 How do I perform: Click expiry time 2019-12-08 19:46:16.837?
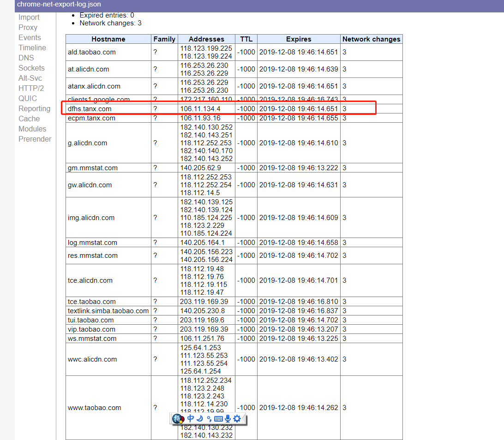[x=299, y=311]
